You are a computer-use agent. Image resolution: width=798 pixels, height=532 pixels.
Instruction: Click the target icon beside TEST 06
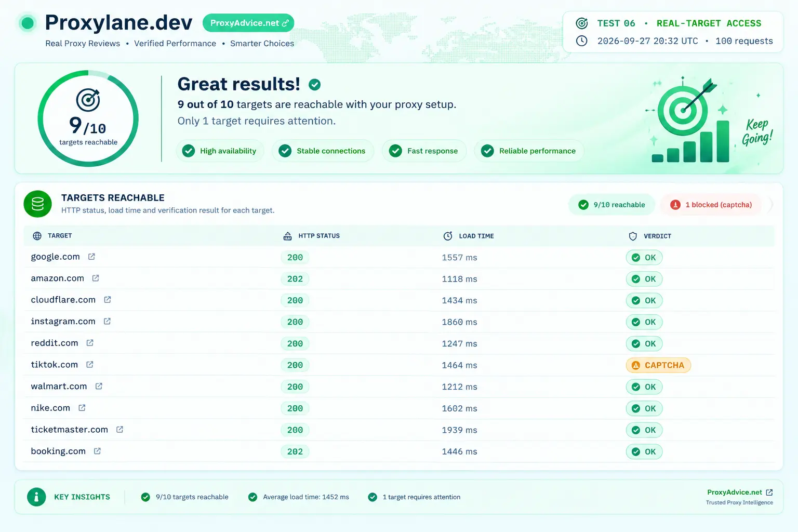(x=582, y=23)
